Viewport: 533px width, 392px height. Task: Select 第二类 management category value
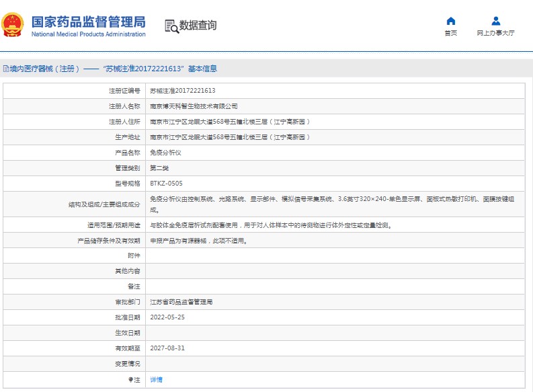[x=159, y=168]
